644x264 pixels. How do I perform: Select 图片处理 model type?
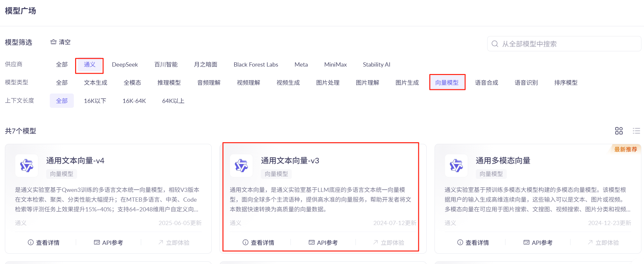pyautogui.click(x=328, y=82)
